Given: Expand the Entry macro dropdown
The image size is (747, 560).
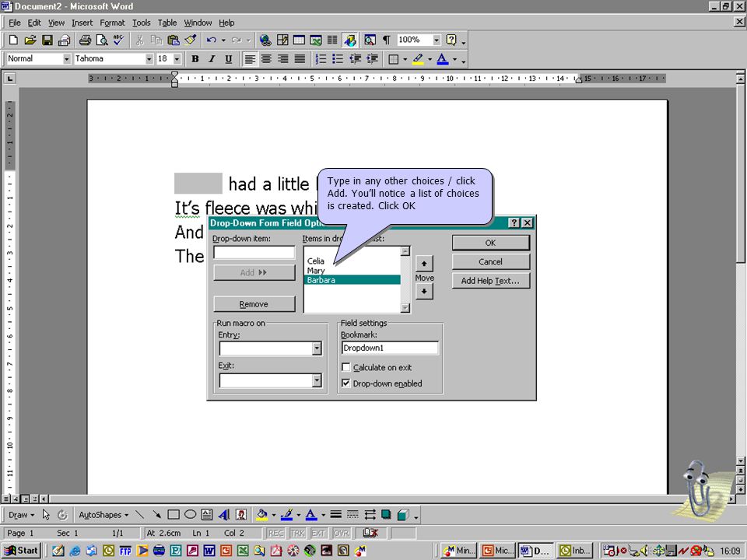Looking at the screenshot, I should pyautogui.click(x=317, y=348).
